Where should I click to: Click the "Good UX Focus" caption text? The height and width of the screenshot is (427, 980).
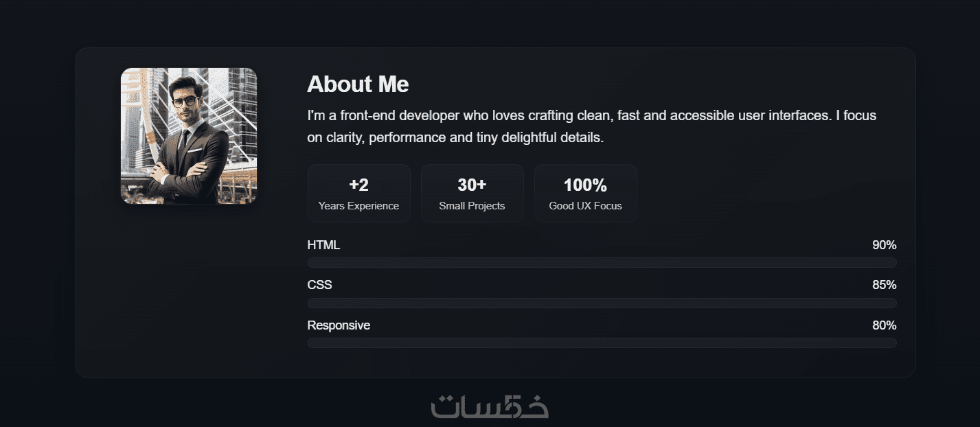(x=585, y=206)
